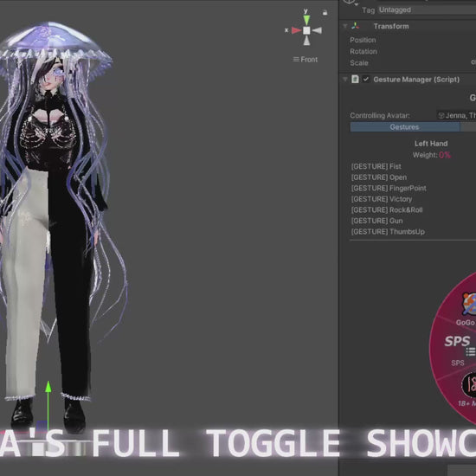
Task: Open the Tag dropdown showing Untagged
Action: (427, 10)
